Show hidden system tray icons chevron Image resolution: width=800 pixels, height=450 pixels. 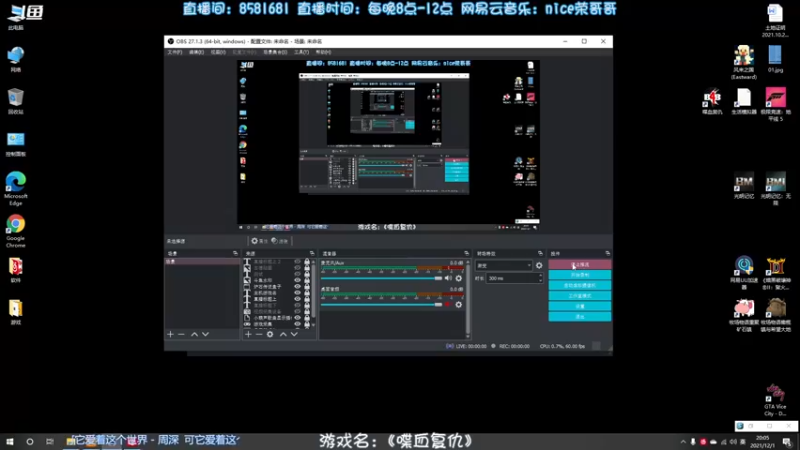click(x=683, y=442)
